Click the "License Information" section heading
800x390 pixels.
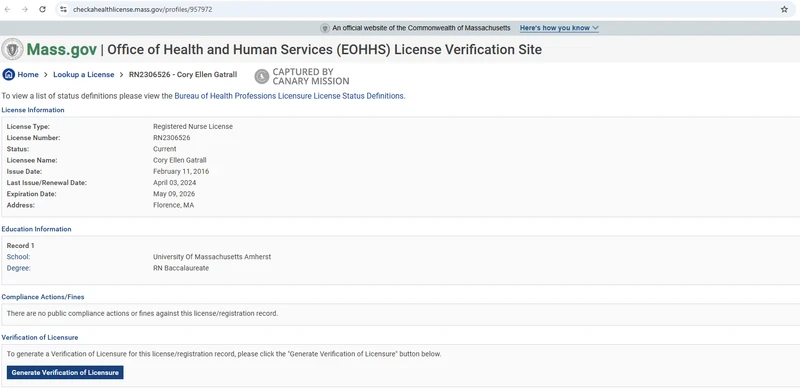33,110
